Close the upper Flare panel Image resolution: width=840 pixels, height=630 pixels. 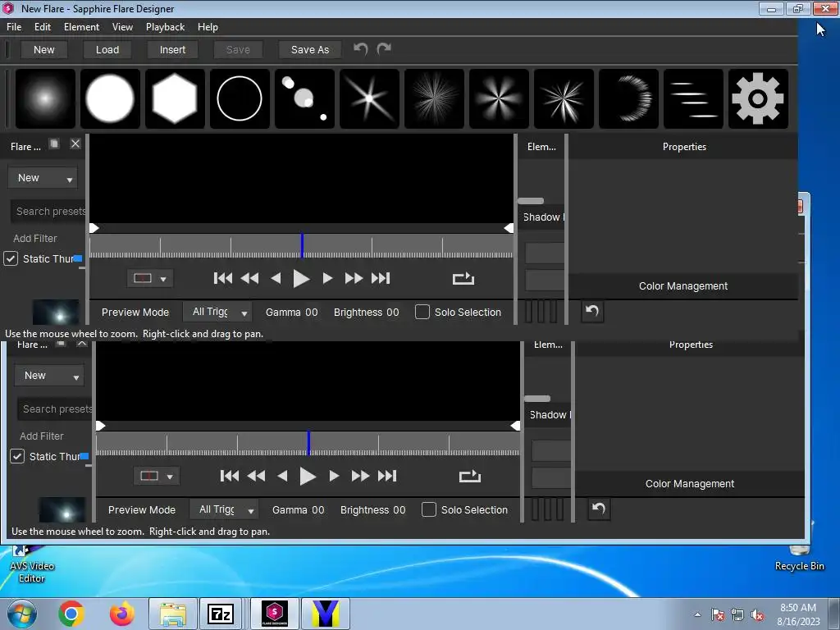tap(75, 144)
